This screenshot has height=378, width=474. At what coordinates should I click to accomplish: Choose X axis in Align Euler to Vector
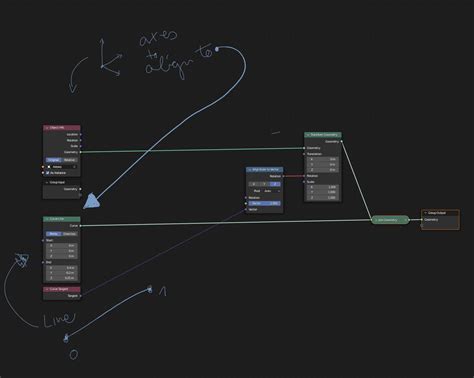tap(254, 184)
